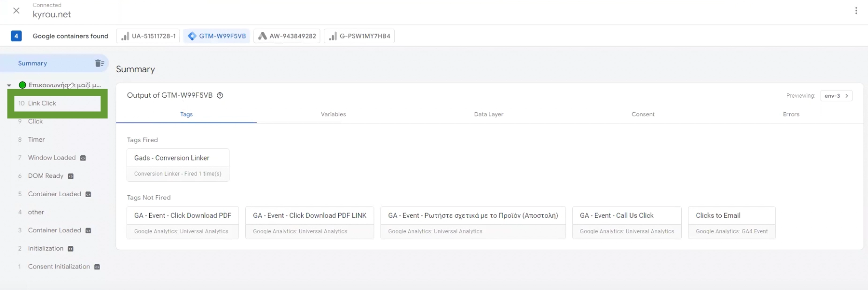Open the GA - Event - Call Us Click tag
This screenshot has width=868, height=290.
627,222
